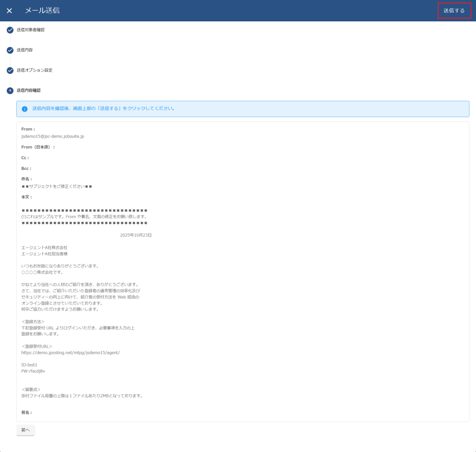Click the 送信する button

coord(454,11)
